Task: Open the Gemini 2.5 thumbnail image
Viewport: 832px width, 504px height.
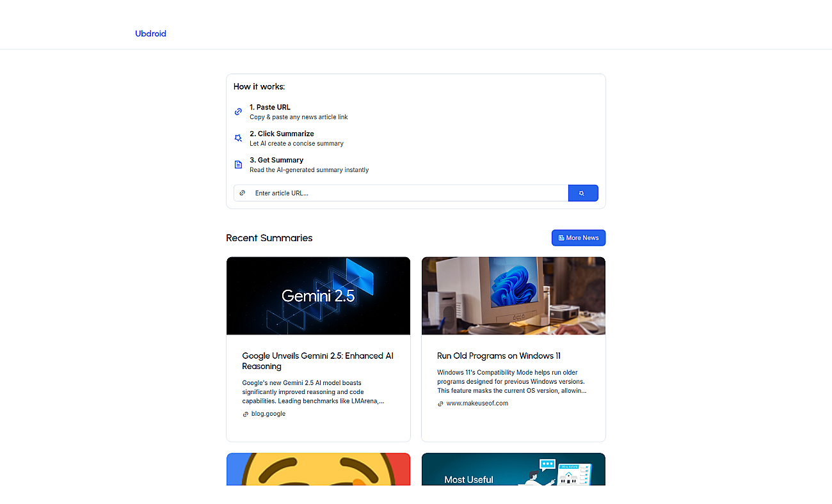Action: 318,296
